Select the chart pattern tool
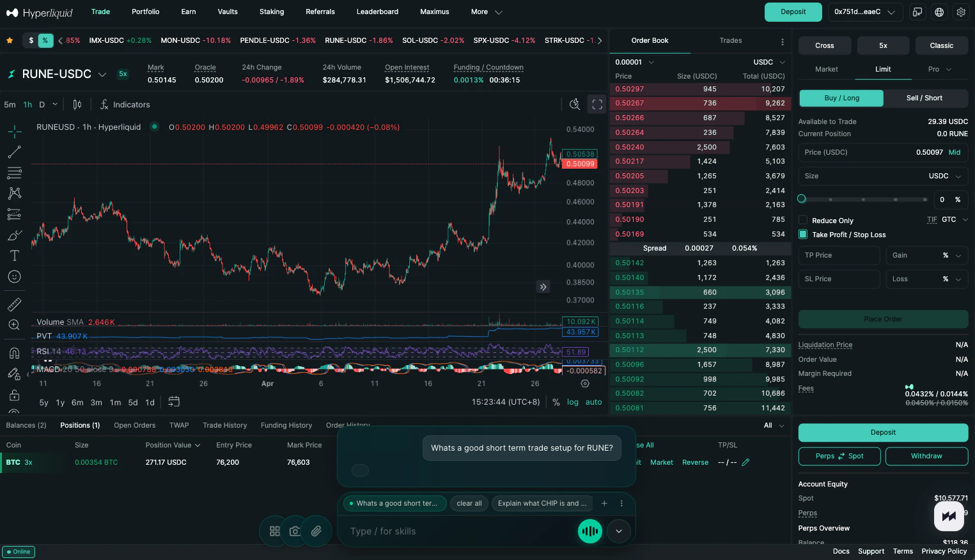 15,193
